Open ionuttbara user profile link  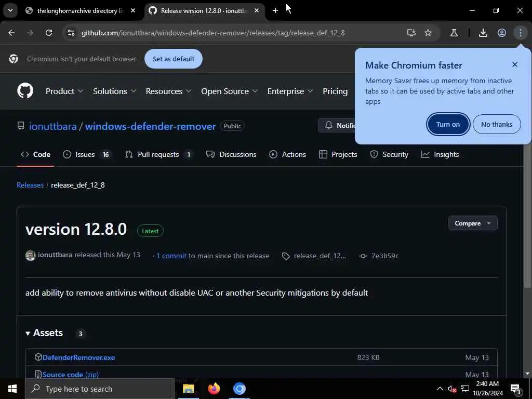tap(53, 126)
